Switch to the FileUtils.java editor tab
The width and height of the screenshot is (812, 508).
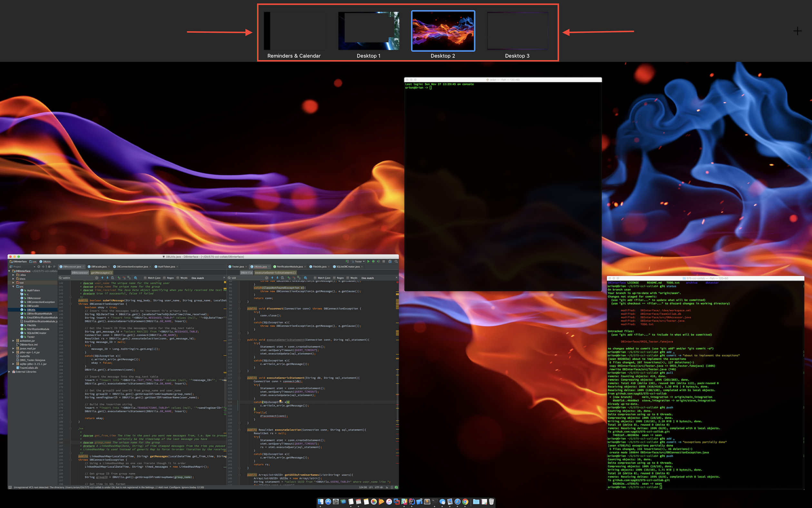pyautogui.click(x=319, y=267)
